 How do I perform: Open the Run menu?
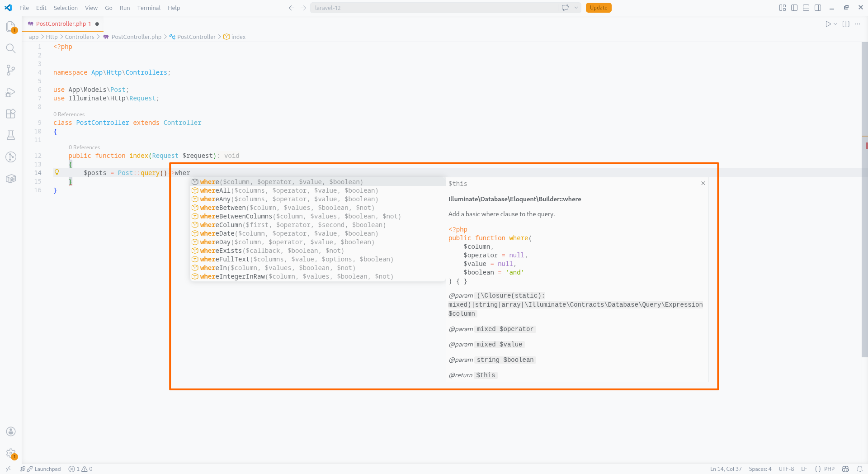point(125,8)
